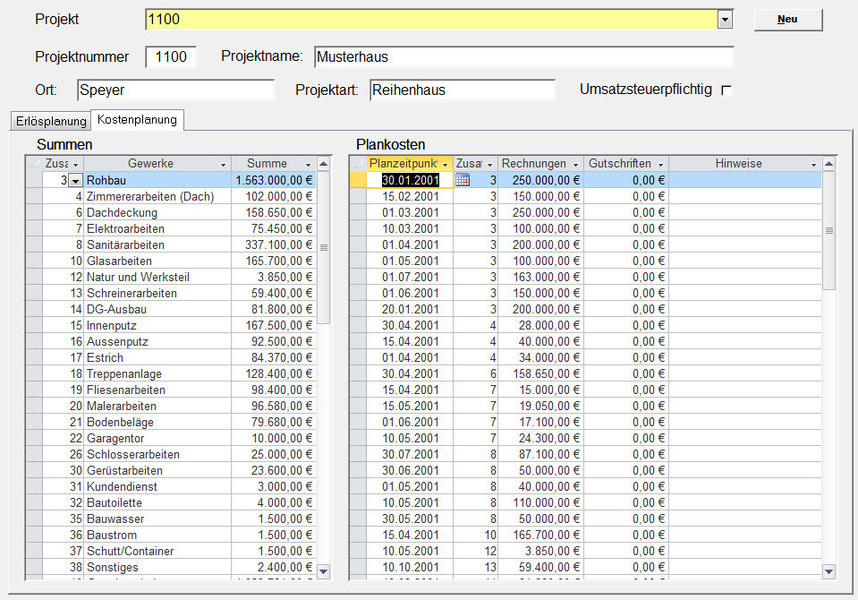Click the Summen table scroll-up arrow
This screenshot has height=600, width=858.
click(323, 164)
